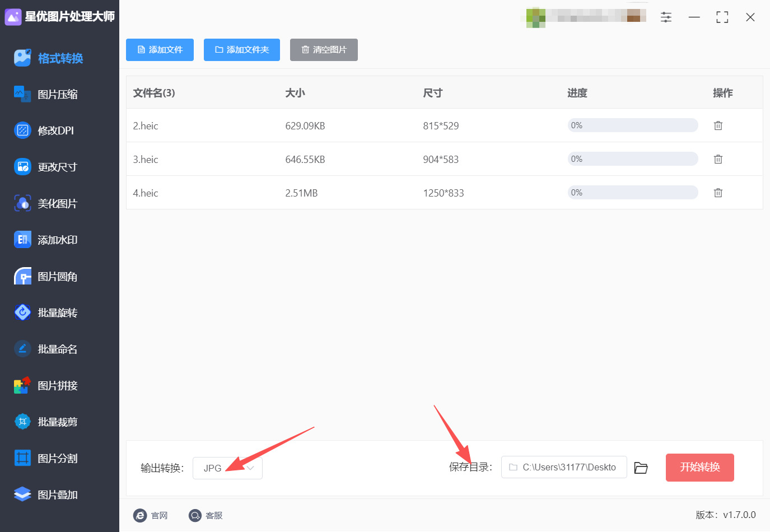Open the folder browse icon beside save path

641,468
